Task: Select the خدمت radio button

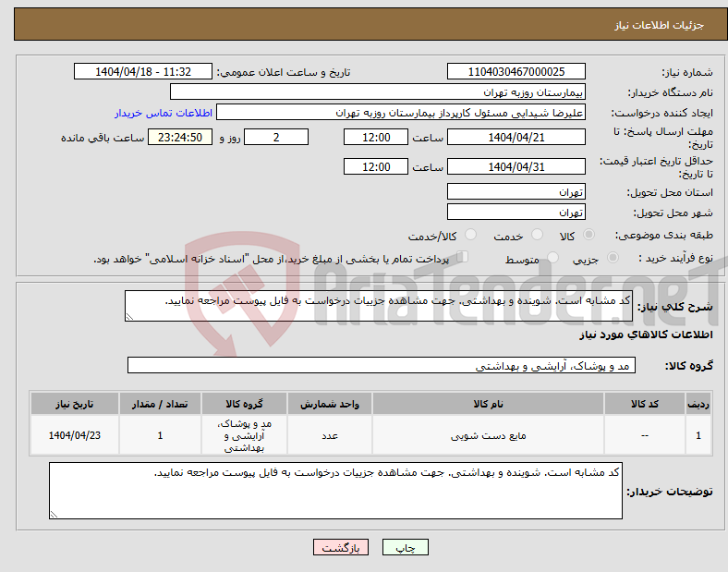Action: pos(537,235)
